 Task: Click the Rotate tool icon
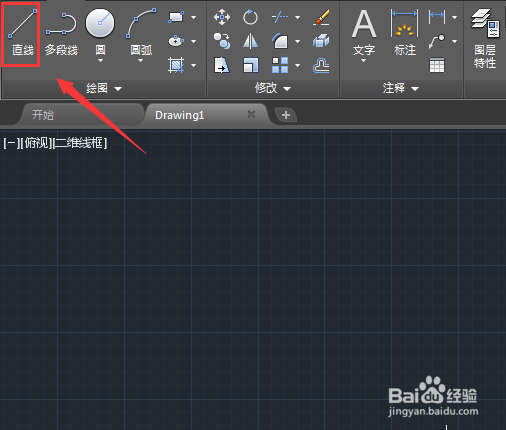click(250, 17)
